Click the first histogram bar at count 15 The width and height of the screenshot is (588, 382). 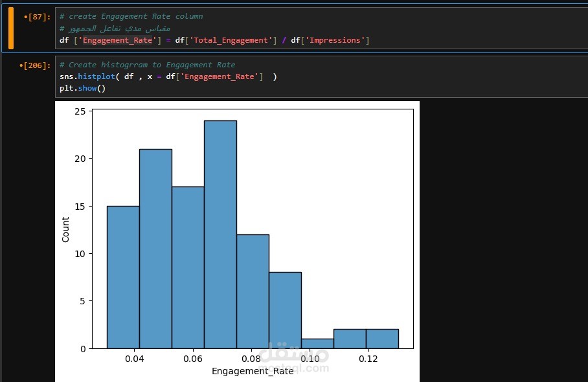point(124,277)
